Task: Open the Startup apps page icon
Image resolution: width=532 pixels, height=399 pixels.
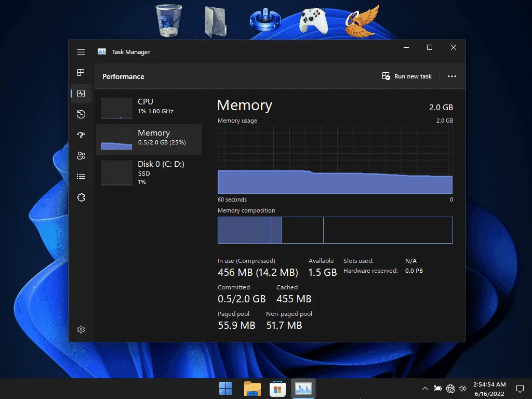Action: coord(81,135)
